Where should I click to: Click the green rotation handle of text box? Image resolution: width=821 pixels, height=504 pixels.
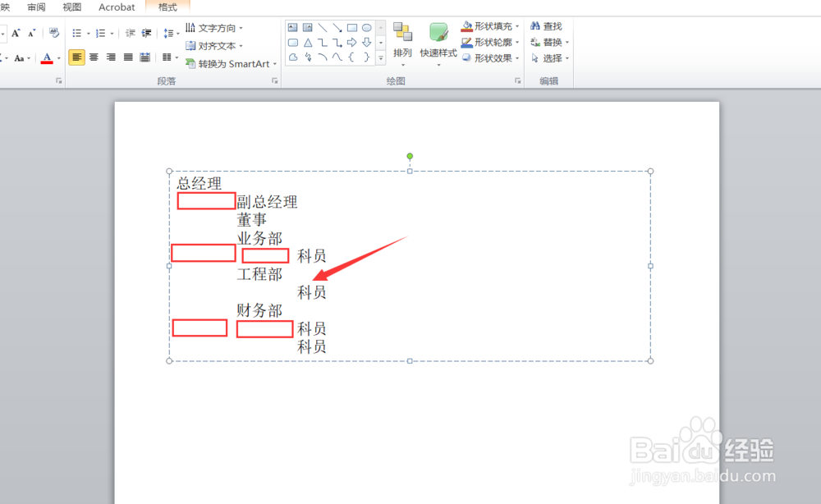coord(410,156)
